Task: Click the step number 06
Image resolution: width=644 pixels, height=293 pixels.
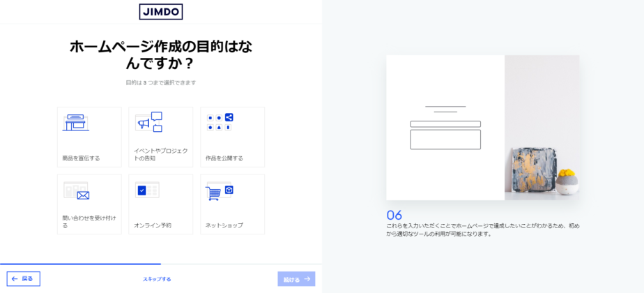Action: (x=394, y=215)
